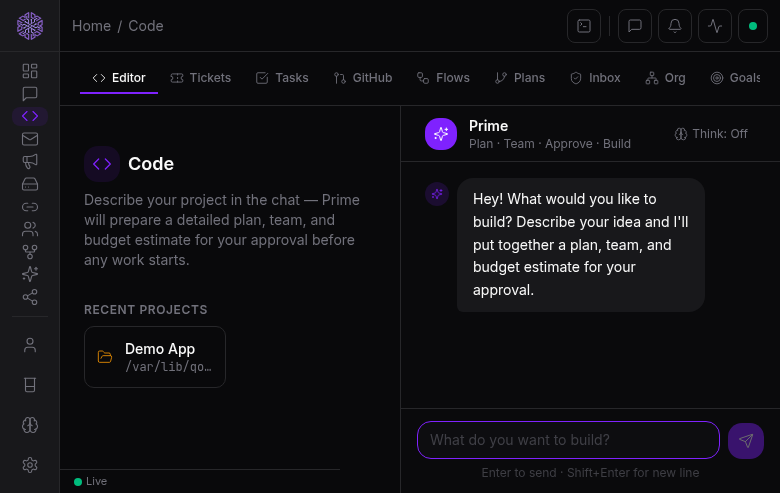Screen dimensions: 780x493
Task: Click Code in the breadcrumb
Action: coord(146,26)
